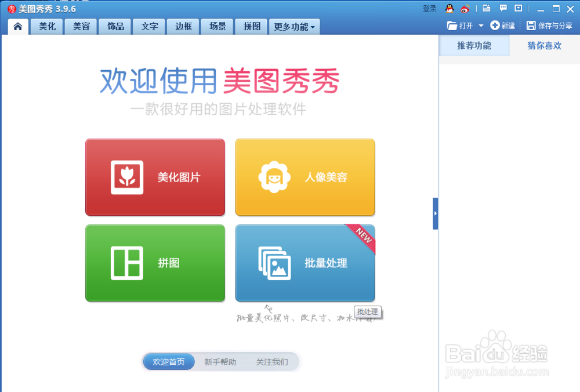580x392 pixels.
Task: Collapse the right side panel arrow
Action: point(436,213)
